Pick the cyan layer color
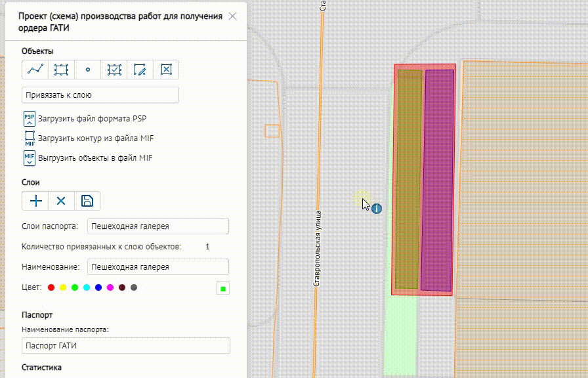 87,287
